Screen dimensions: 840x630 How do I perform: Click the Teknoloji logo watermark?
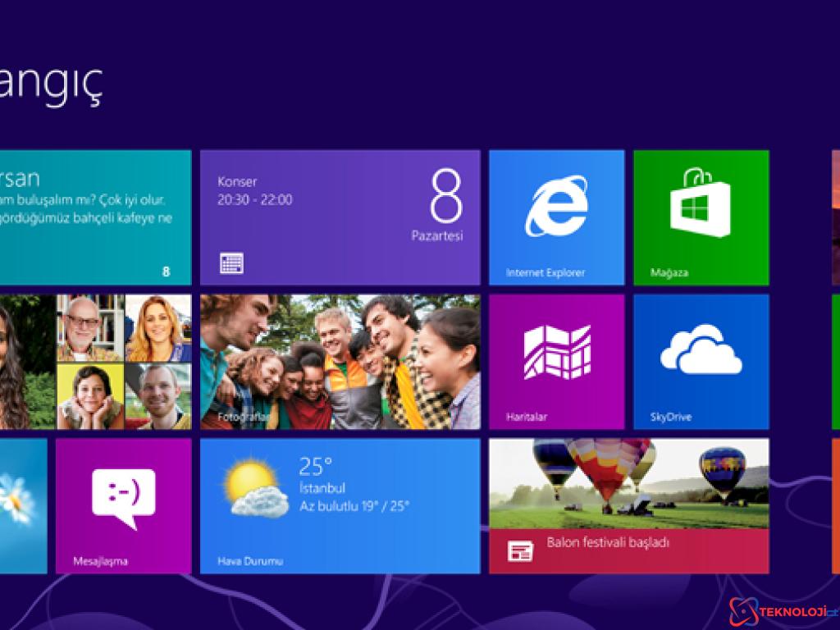click(783, 611)
